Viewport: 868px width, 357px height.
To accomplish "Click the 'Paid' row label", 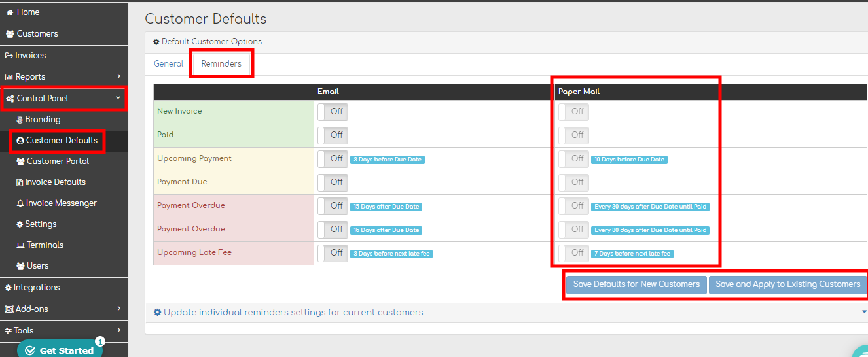I will pos(165,135).
